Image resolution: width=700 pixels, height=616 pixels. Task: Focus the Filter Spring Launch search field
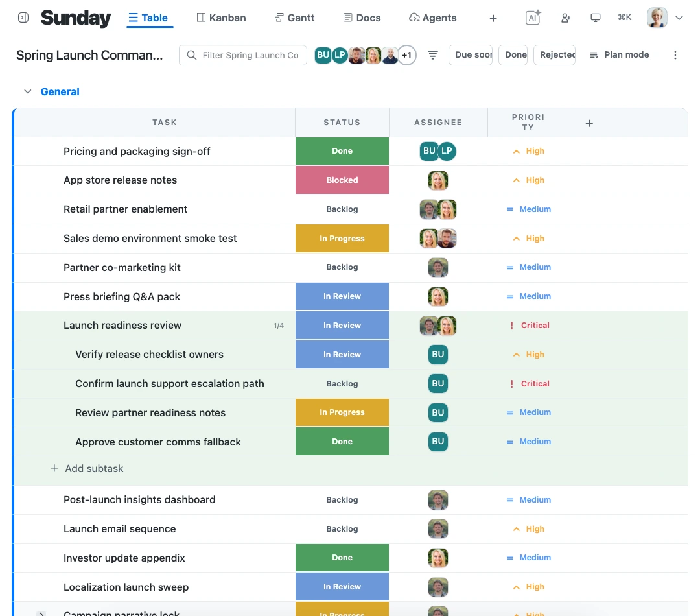243,55
